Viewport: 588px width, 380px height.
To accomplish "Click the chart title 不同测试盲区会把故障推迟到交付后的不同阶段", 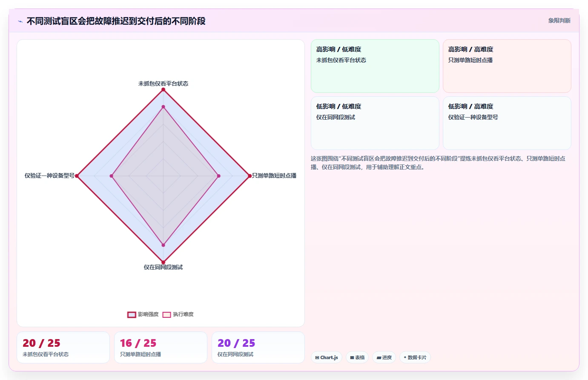I will pyautogui.click(x=116, y=21).
